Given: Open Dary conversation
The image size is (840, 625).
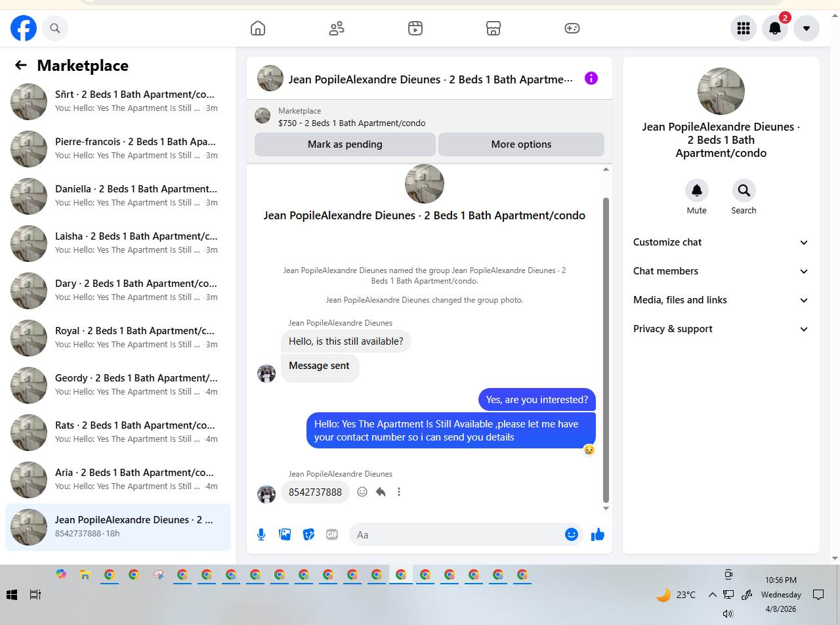Looking at the screenshot, I should point(118,291).
